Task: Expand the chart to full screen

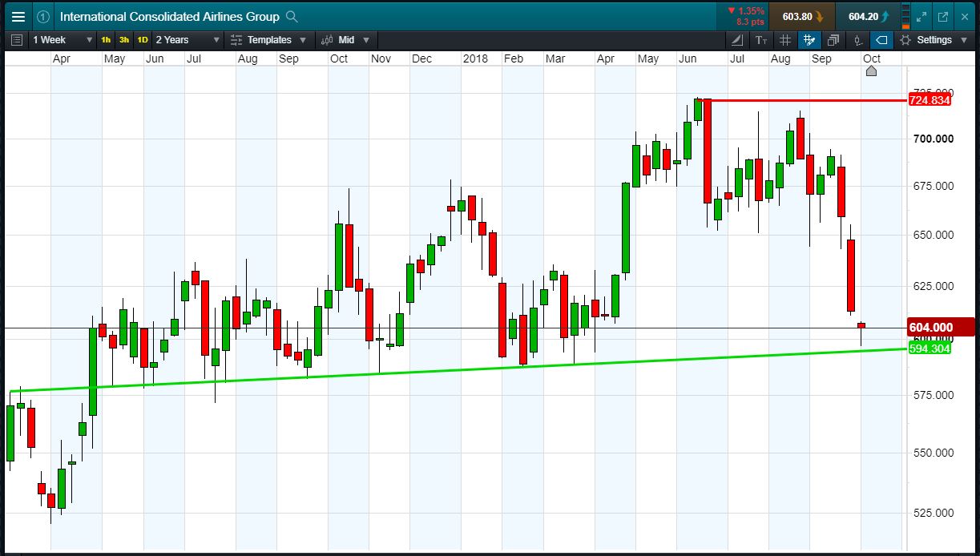Action: tap(922, 16)
